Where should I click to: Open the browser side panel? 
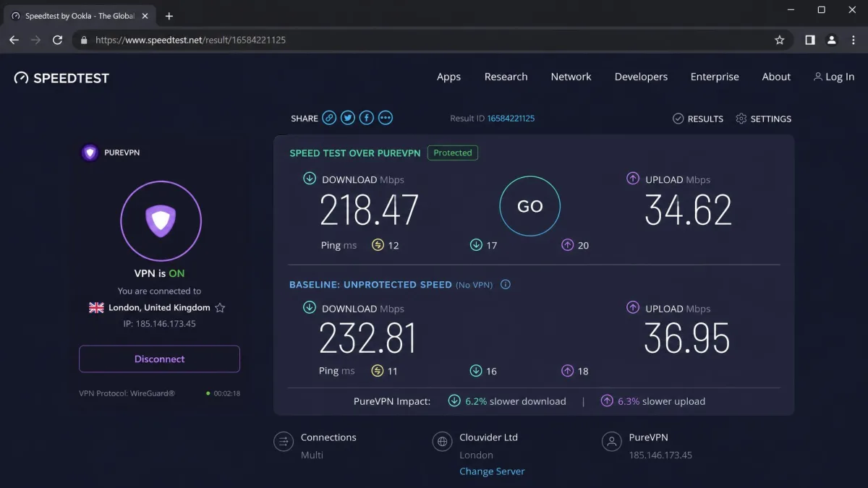pos(810,40)
